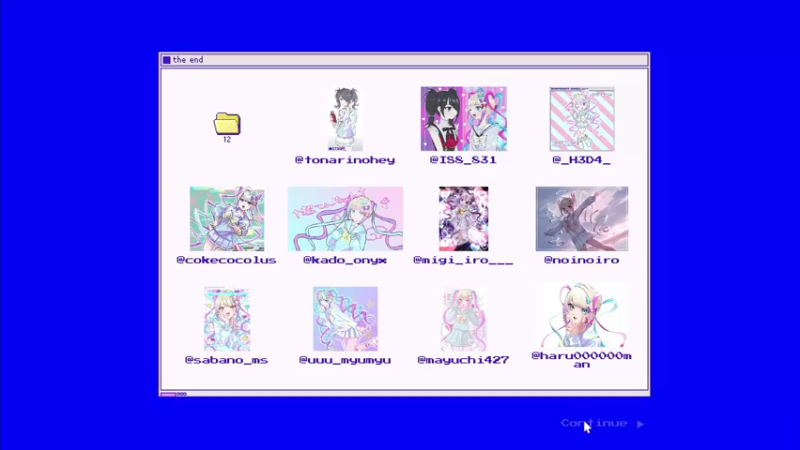Click the Continue button
800x450 pixels.
click(x=594, y=423)
